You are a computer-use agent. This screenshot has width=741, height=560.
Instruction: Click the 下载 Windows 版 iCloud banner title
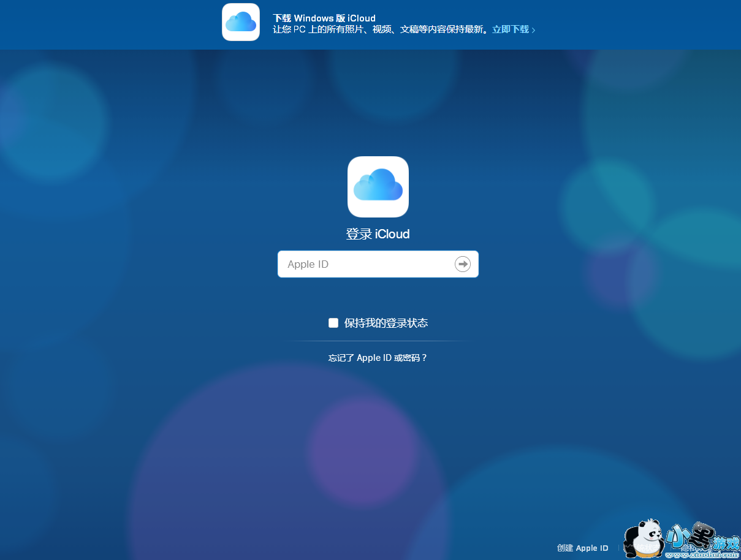pyautogui.click(x=324, y=18)
